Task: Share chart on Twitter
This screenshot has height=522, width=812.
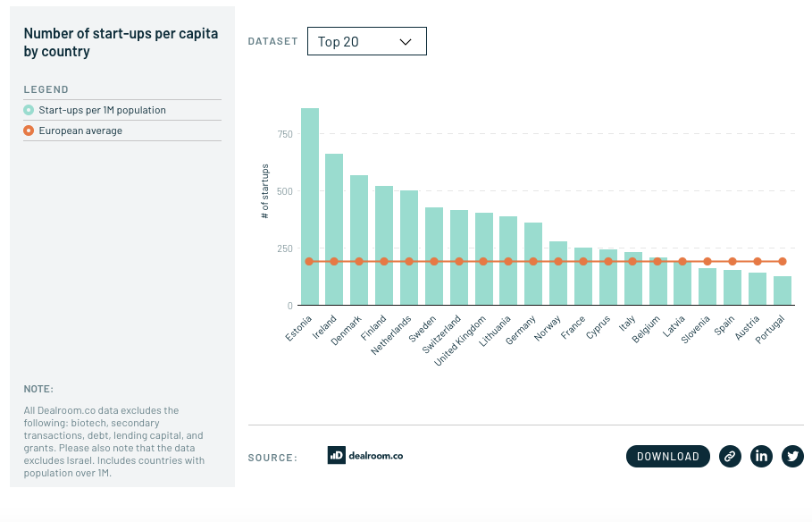Action: coord(792,456)
